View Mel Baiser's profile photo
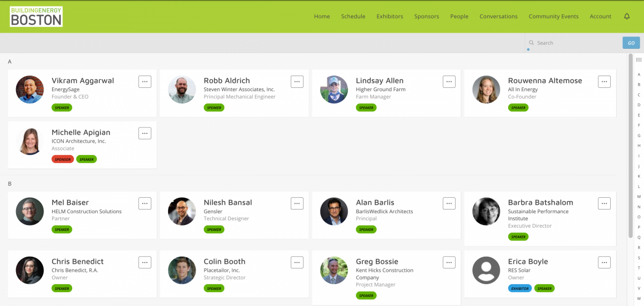This screenshot has height=306, width=644. 30,211
